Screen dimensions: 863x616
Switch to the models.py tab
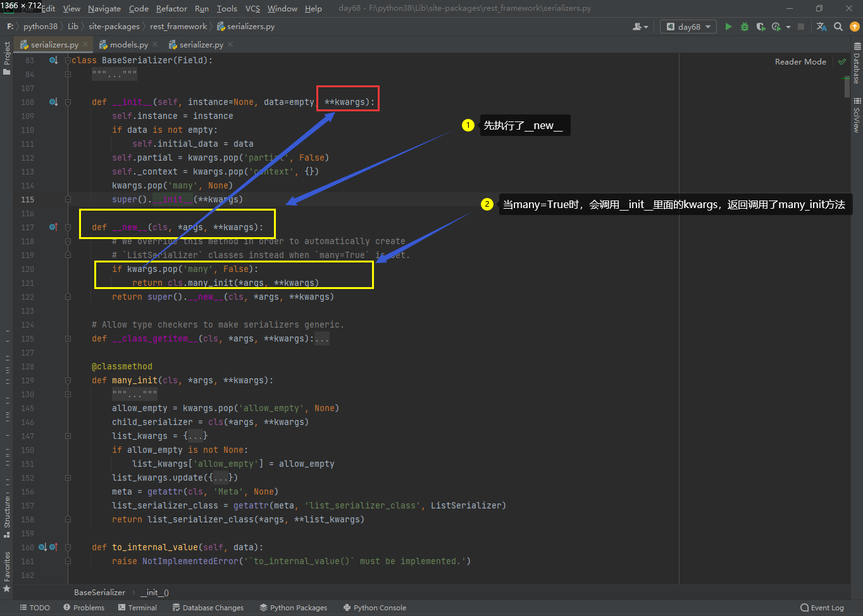(x=128, y=44)
